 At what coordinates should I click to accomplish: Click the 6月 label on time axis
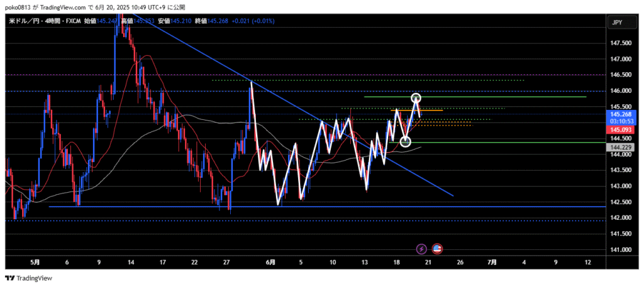point(270,261)
